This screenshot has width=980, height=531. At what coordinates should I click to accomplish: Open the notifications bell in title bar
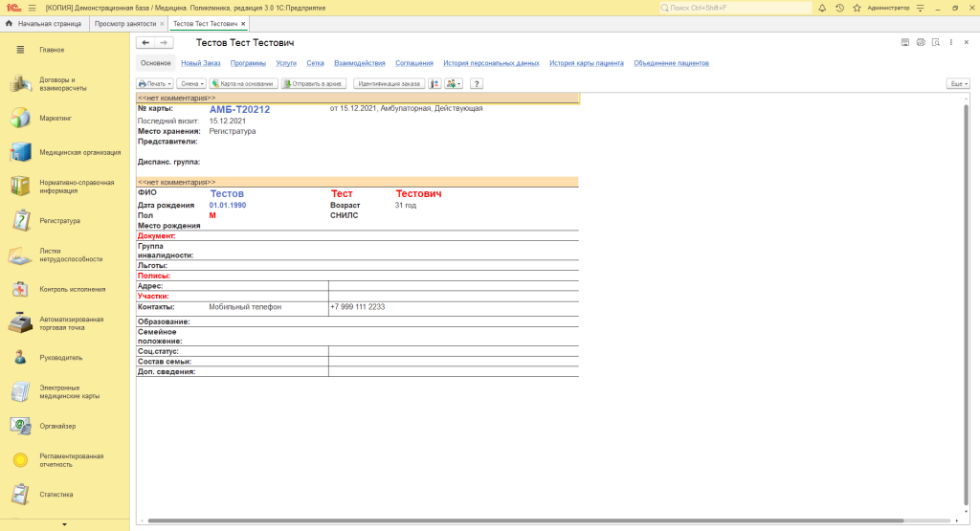coord(824,8)
